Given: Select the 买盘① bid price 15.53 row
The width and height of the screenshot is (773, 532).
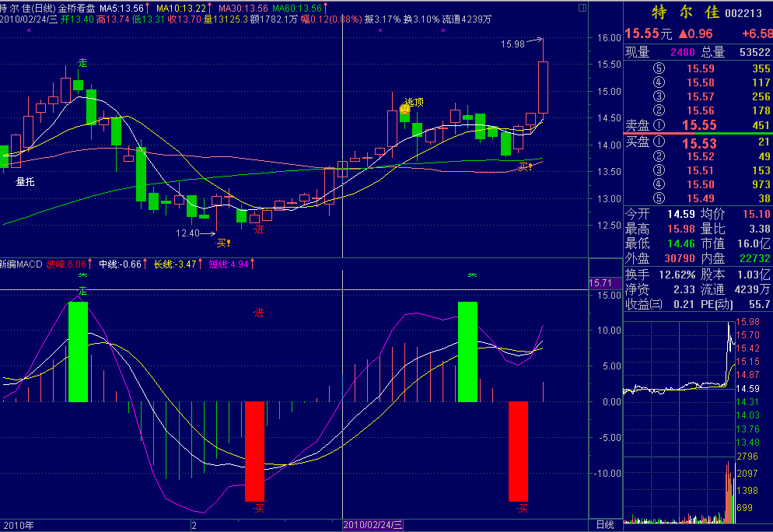Looking at the screenshot, I should click(698, 143).
